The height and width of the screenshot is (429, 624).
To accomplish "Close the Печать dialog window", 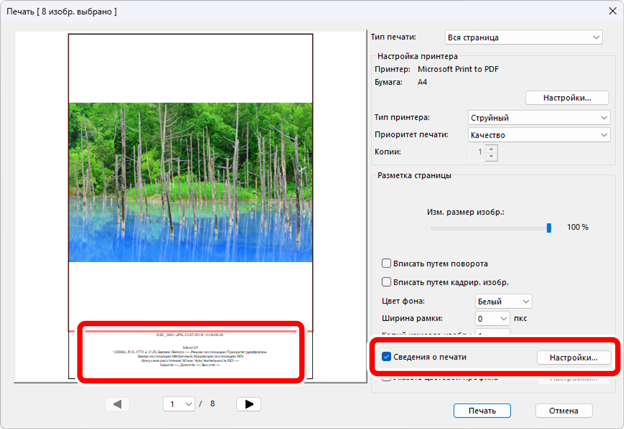I will (610, 11).
